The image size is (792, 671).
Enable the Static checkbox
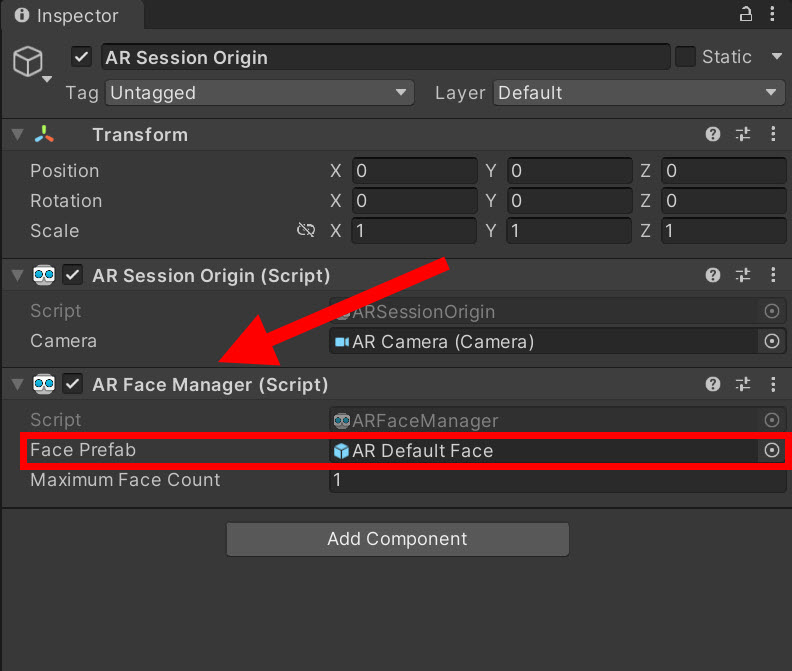(685, 57)
